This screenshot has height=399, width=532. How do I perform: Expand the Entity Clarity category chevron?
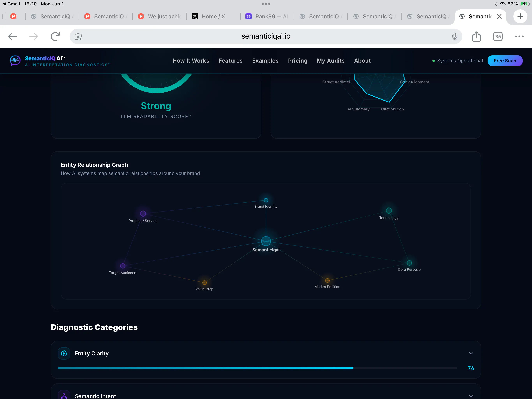[x=471, y=353]
